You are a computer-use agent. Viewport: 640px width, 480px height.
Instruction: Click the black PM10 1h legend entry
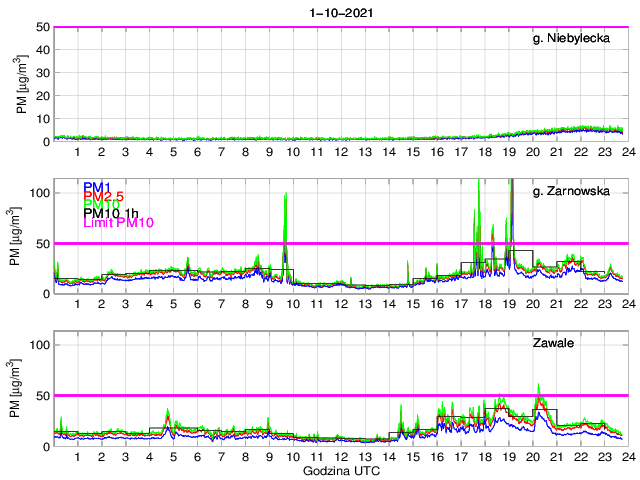click(x=114, y=213)
